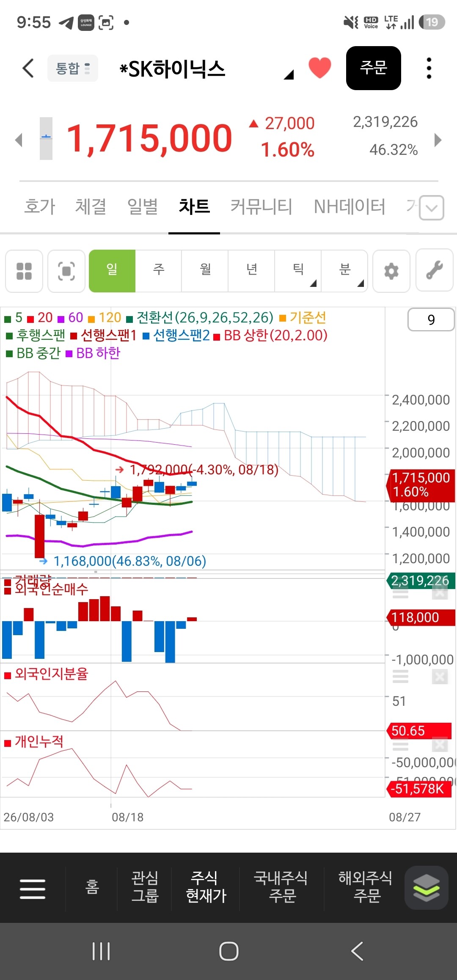The width and height of the screenshot is (457, 980).
Task: Open the wrench chart tools icon
Action: [x=435, y=271]
